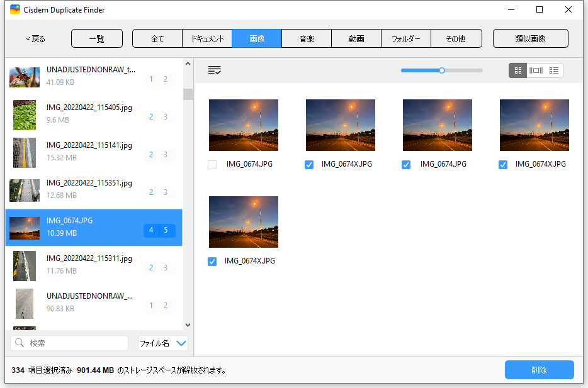Click the butterfly thumbnail in the list
Viewport: 588px width, 388px height.
[x=25, y=77]
